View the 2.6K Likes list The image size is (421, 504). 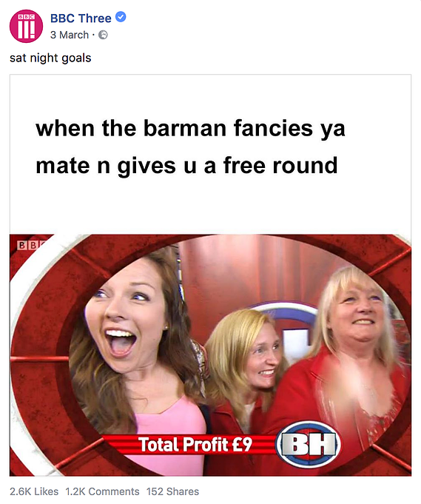[34, 491]
